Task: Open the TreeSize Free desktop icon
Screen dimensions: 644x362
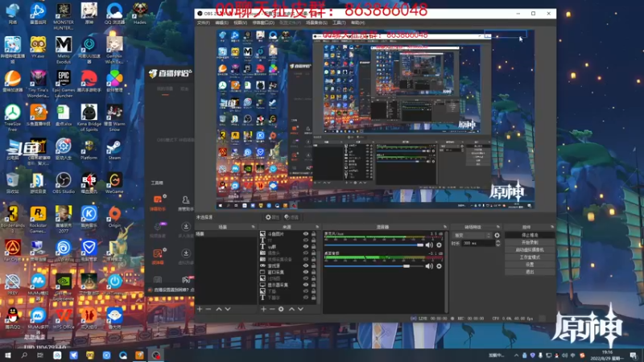Action: point(12,117)
